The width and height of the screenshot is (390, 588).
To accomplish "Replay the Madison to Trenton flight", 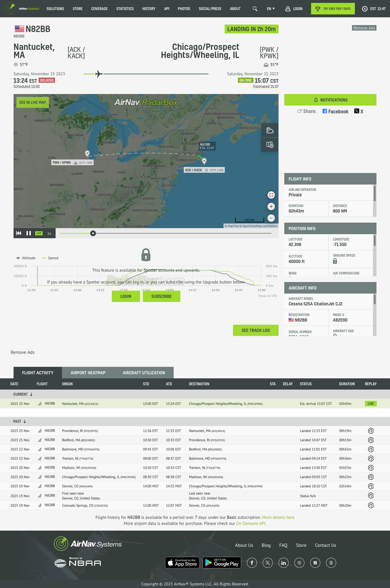I will (371, 468).
